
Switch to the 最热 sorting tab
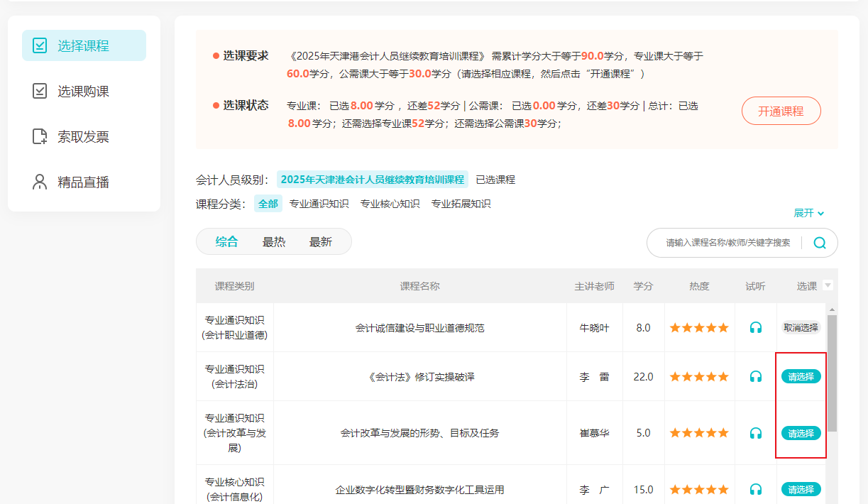point(274,242)
